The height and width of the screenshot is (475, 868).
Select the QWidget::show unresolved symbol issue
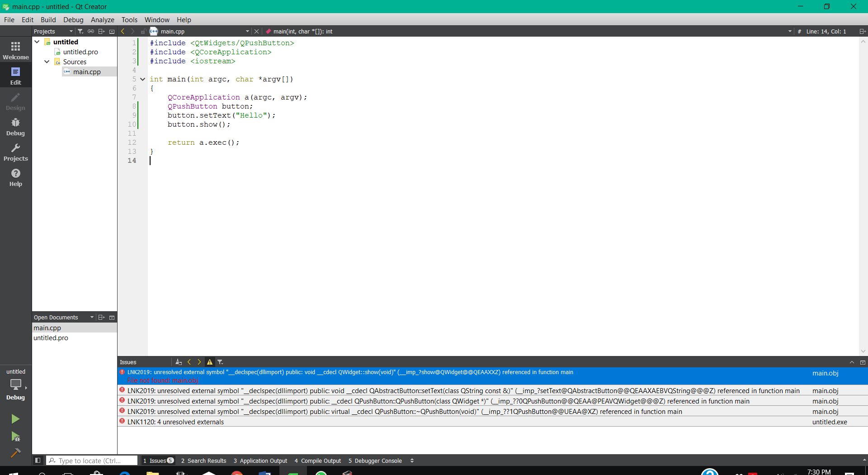pos(493,376)
